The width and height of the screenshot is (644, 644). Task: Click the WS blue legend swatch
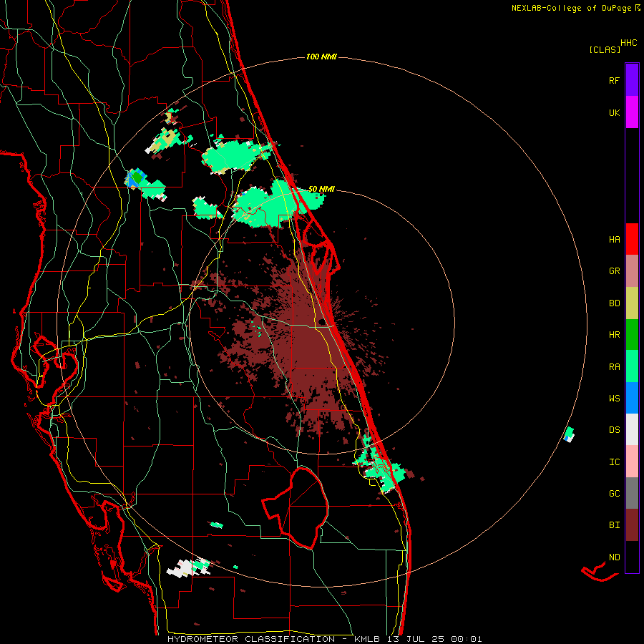click(632, 398)
